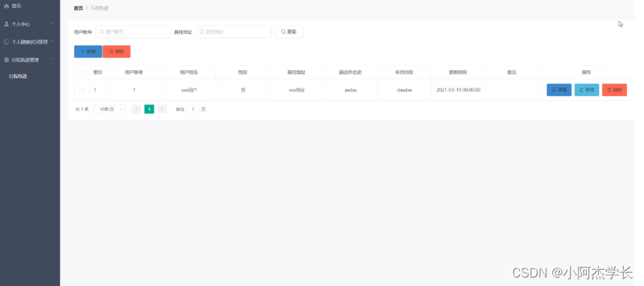Go to the previous page arrow
Viewport: 644px width, 286px height.
click(136, 109)
